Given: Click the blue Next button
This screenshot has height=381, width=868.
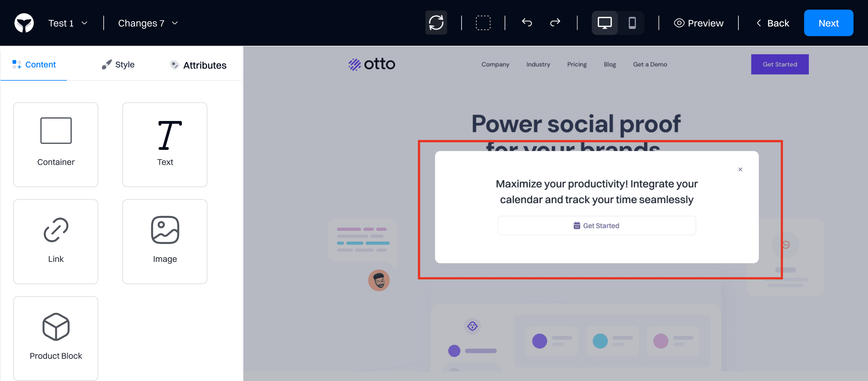Looking at the screenshot, I should 828,23.
